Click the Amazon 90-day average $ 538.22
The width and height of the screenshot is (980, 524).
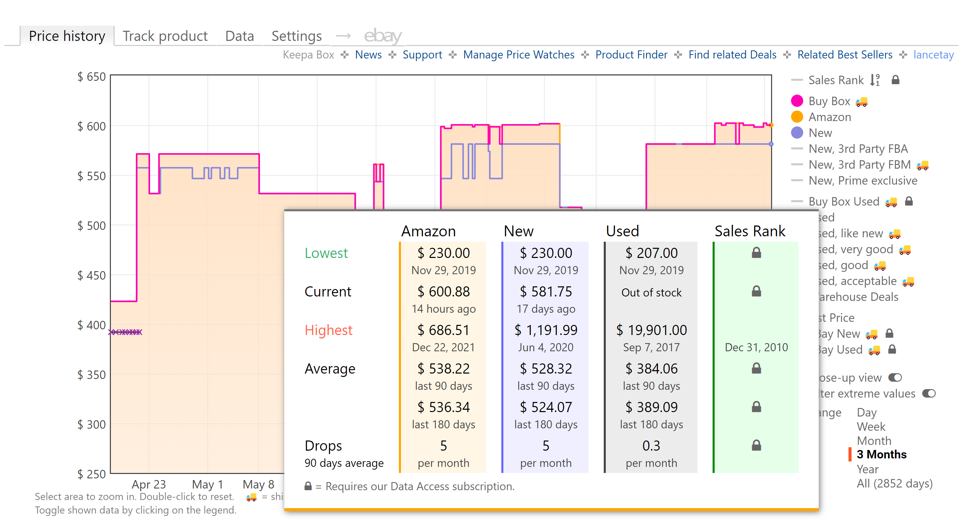click(443, 368)
